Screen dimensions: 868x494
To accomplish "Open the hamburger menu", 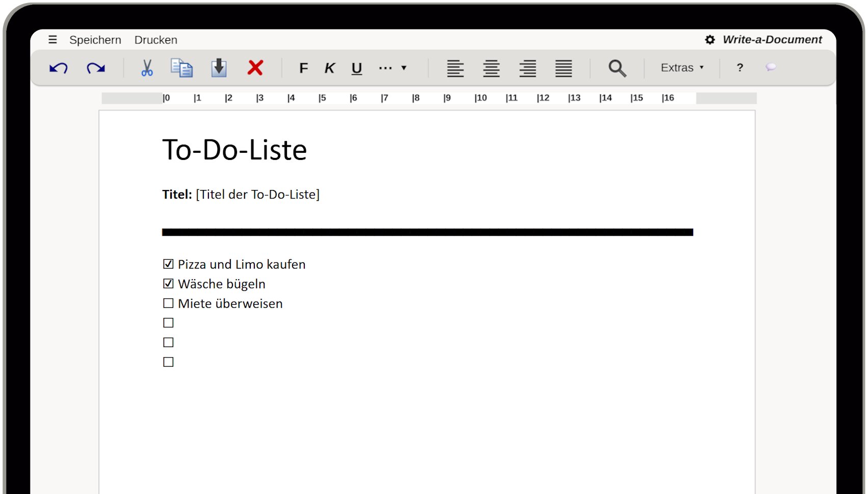I will 52,39.
